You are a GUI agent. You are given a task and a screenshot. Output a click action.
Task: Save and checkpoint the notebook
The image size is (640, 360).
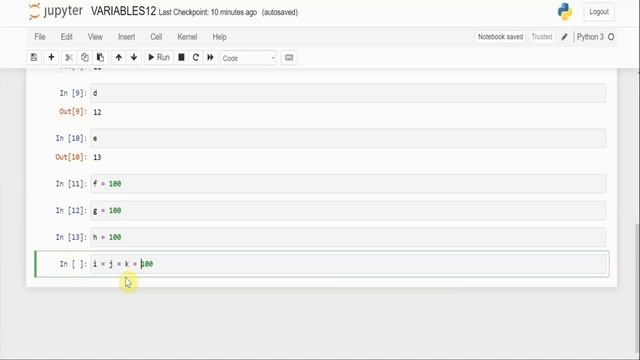click(x=34, y=58)
